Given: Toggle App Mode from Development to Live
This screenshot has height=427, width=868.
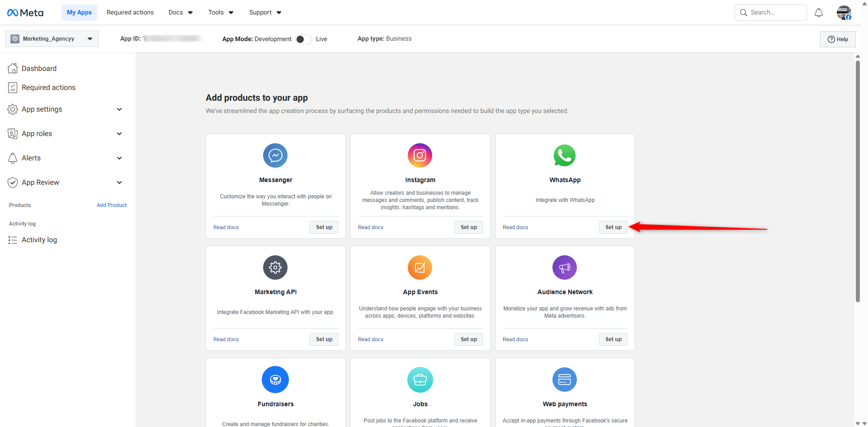Looking at the screenshot, I should [304, 39].
